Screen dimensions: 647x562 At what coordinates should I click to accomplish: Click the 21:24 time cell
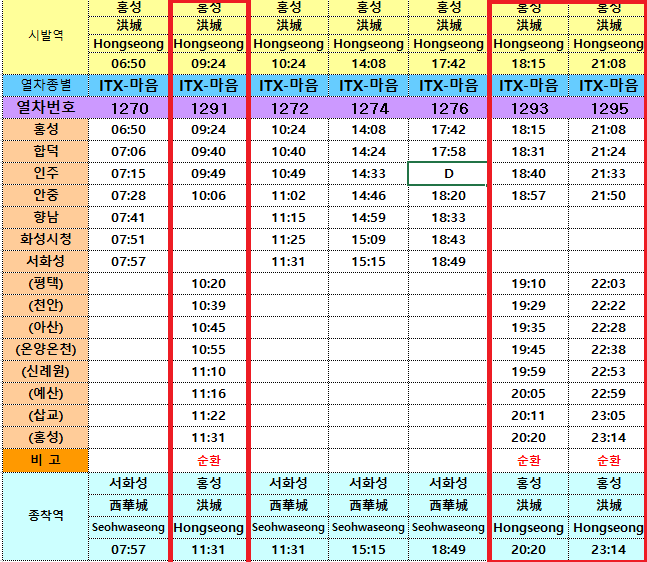[609, 151]
